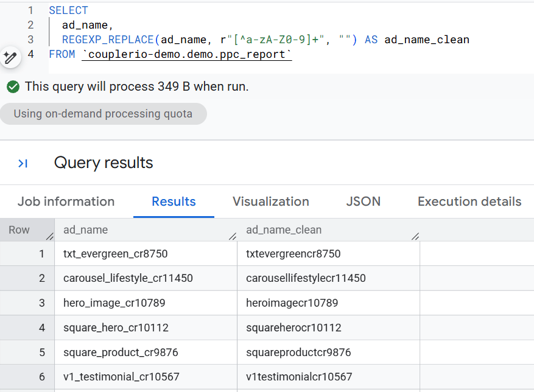Click the ad_name_clean column resize handle

(x=415, y=236)
